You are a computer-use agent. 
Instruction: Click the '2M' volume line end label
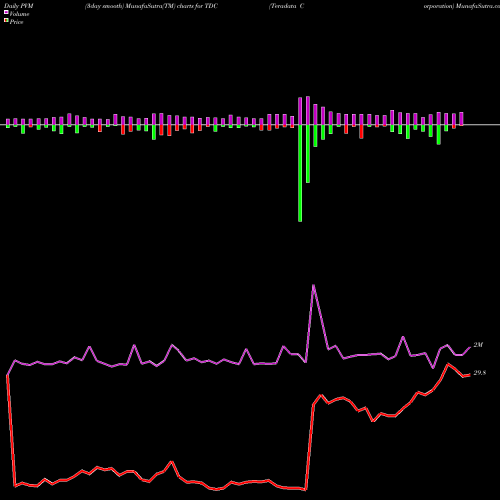click(x=478, y=345)
